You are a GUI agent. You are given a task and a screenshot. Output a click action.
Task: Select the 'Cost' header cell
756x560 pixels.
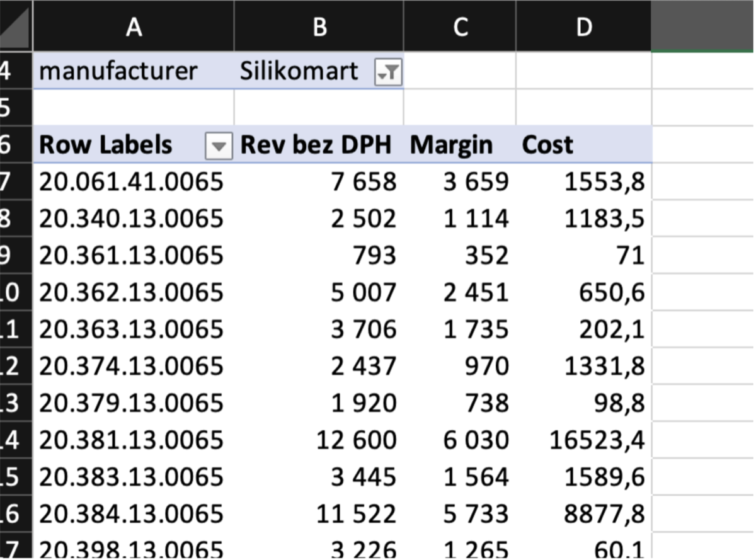584,145
